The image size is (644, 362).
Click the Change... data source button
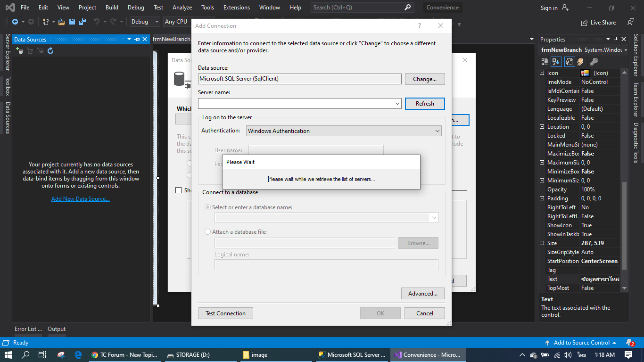[425, 79]
